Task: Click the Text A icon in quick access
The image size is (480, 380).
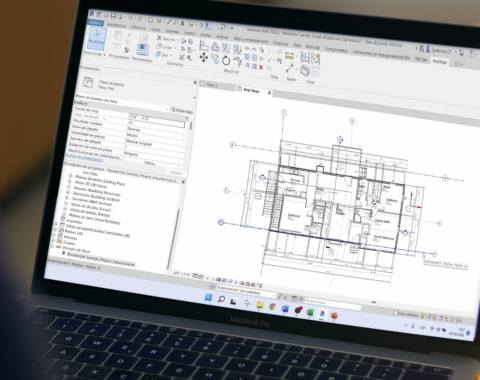Action: [x=182, y=23]
